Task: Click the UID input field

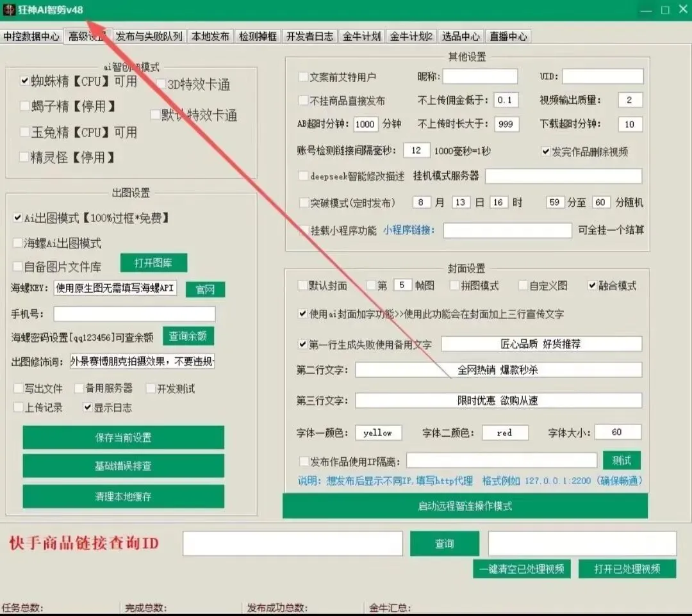Action: click(x=602, y=76)
